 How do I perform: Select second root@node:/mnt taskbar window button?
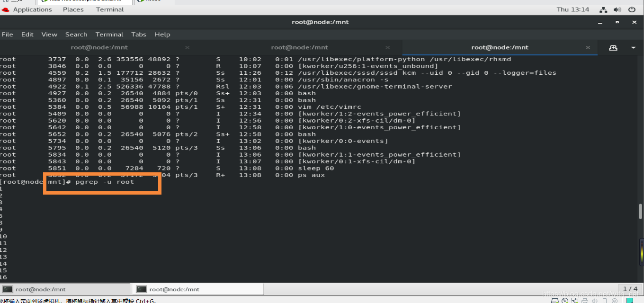coord(199,289)
